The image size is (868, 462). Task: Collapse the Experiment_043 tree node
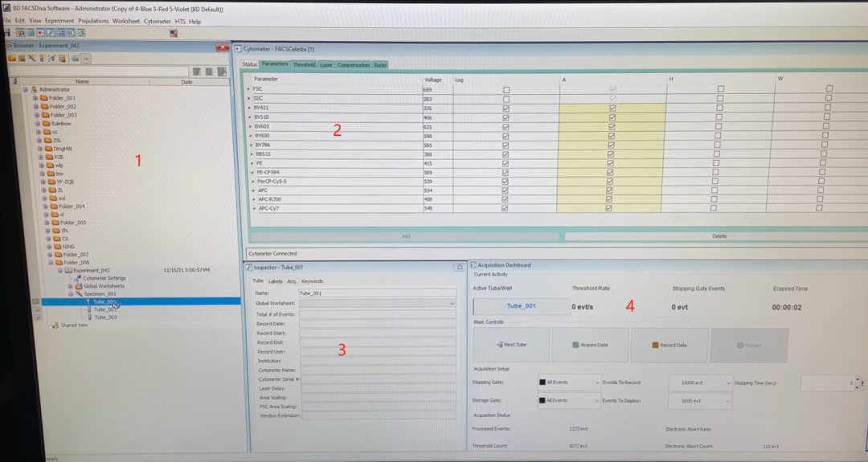(x=60, y=271)
